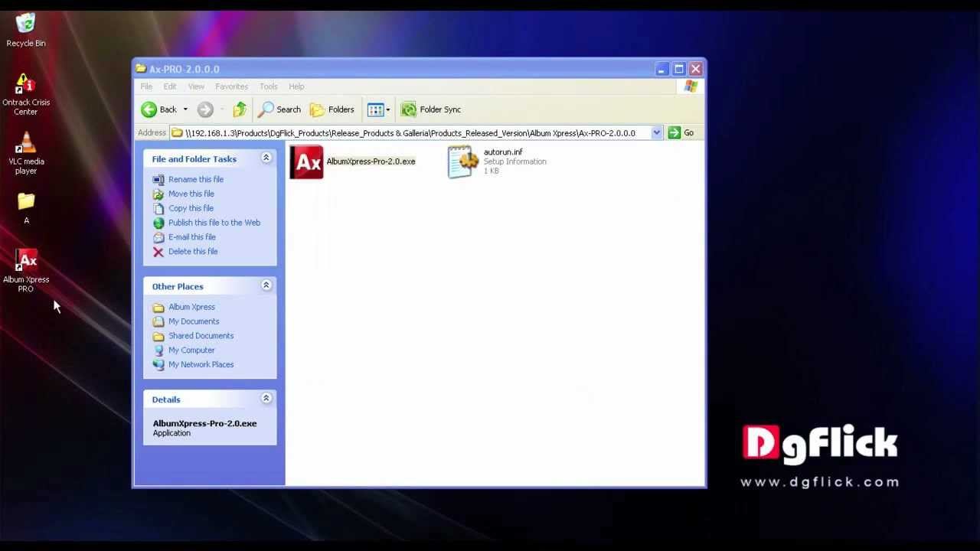Click the My Network Places icon
This screenshot has width=980, height=551.
coord(158,365)
